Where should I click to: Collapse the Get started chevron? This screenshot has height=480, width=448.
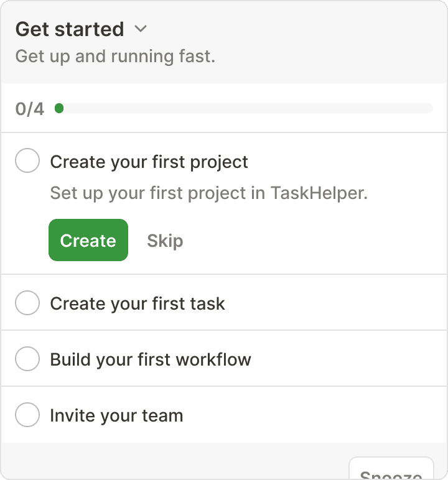(x=141, y=29)
